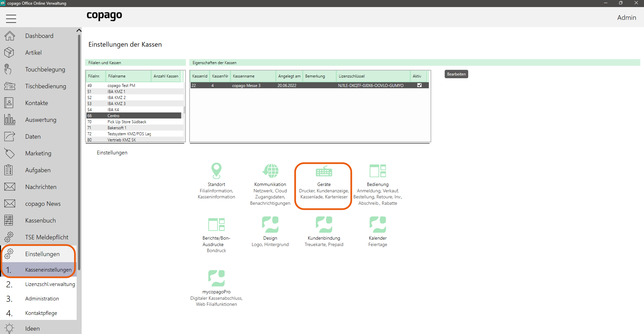
Task: Click the Nachrichten envelope icon
Action: [10, 187]
